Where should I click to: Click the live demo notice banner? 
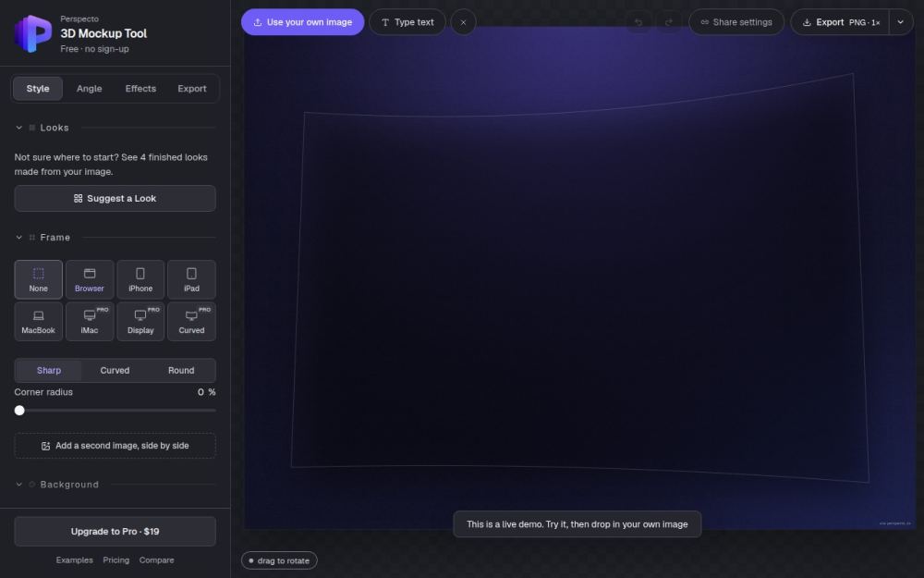tap(577, 524)
